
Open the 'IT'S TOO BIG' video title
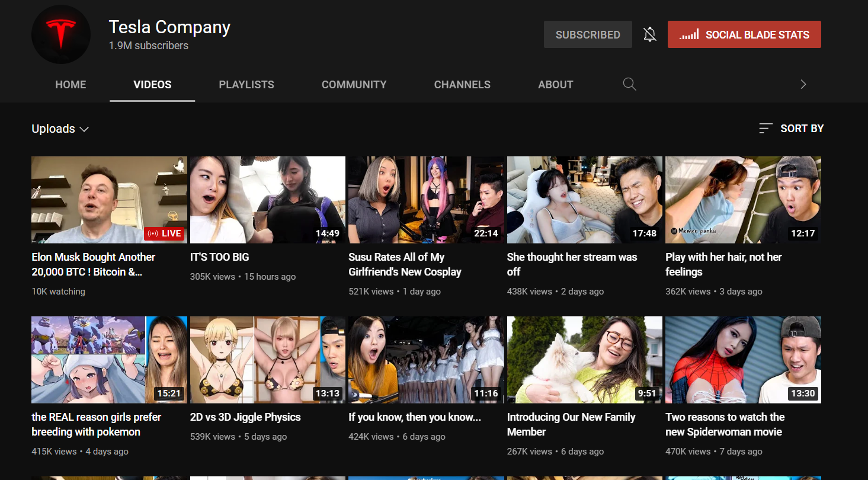[220, 257]
